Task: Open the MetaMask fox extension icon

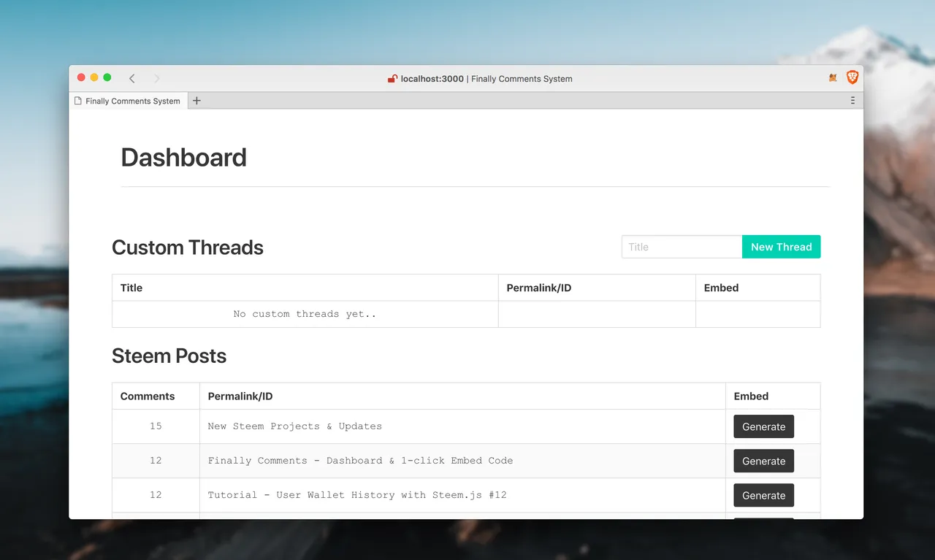Action: [833, 77]
